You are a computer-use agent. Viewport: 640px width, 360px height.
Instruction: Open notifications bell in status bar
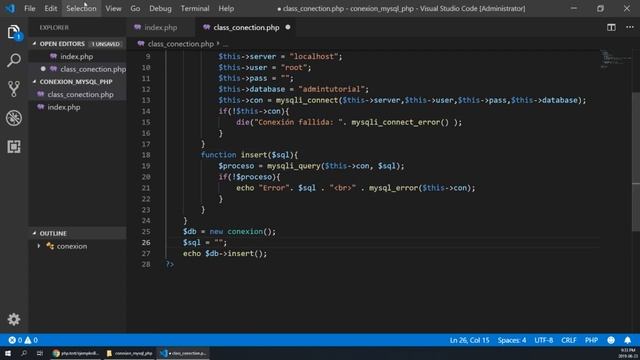point(627,340)
